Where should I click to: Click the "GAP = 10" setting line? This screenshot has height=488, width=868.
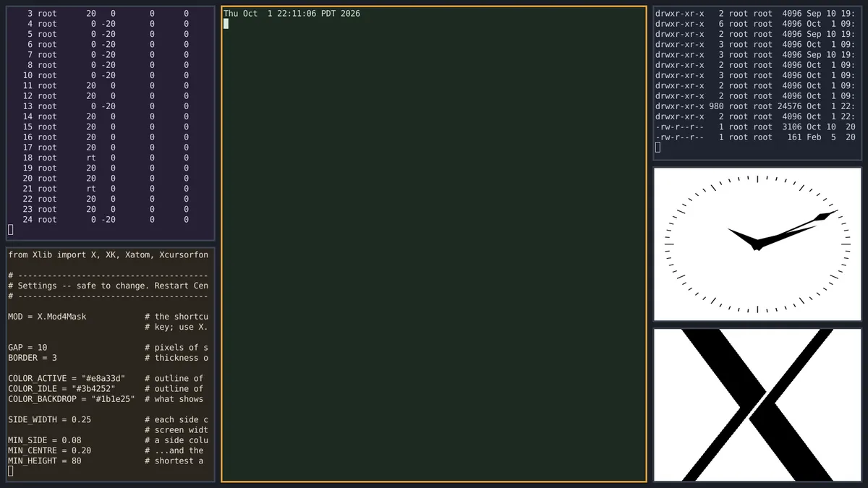[27, 348]
